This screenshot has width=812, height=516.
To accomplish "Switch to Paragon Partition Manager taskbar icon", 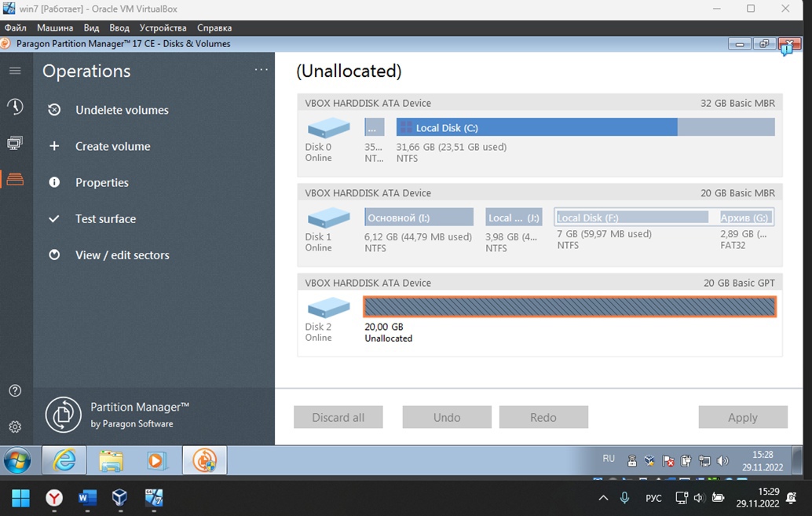I will point(204,460).
